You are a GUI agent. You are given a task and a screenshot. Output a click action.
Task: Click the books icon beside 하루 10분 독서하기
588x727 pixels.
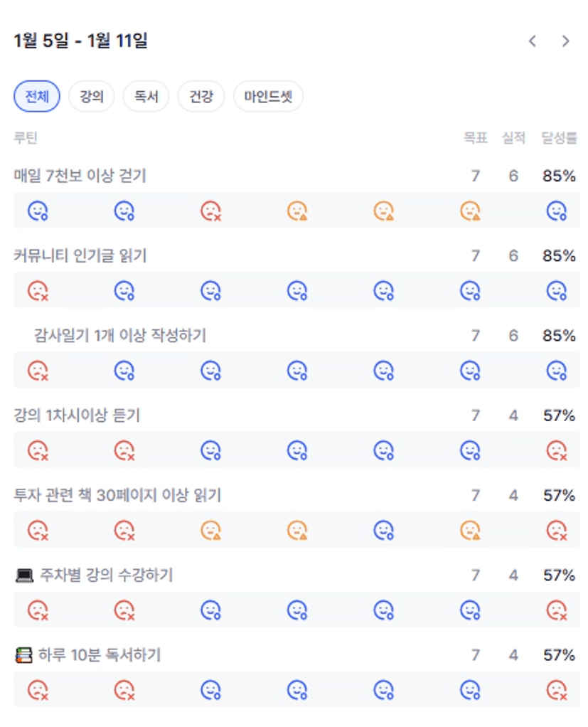pyautogui.click(x=23, y=655)
